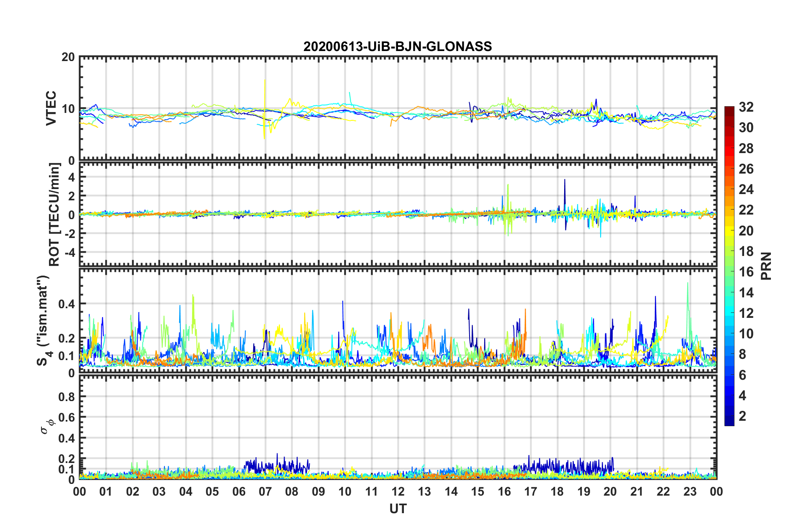Click the x-axis tick label 06
796x532 pixels.
(239, 491)
